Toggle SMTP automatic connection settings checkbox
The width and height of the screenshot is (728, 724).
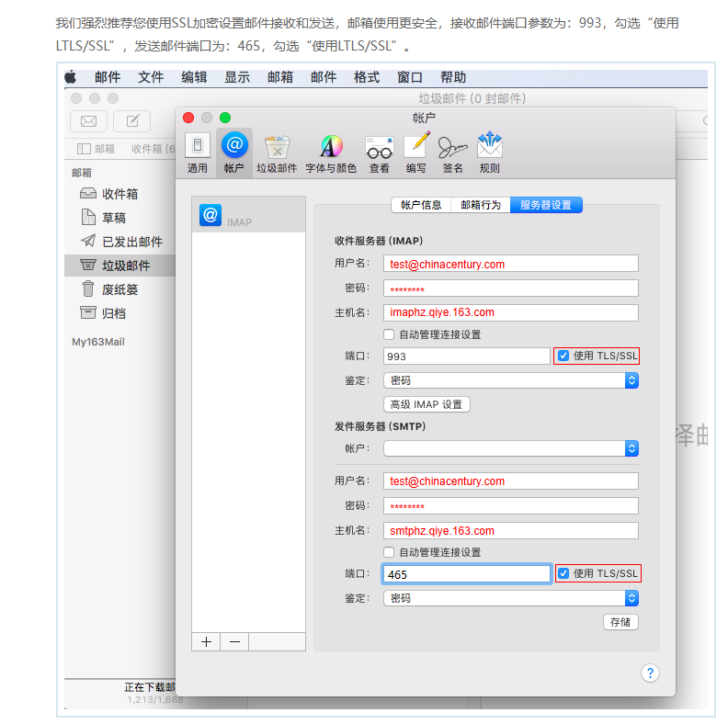click(x=389, y=552)
